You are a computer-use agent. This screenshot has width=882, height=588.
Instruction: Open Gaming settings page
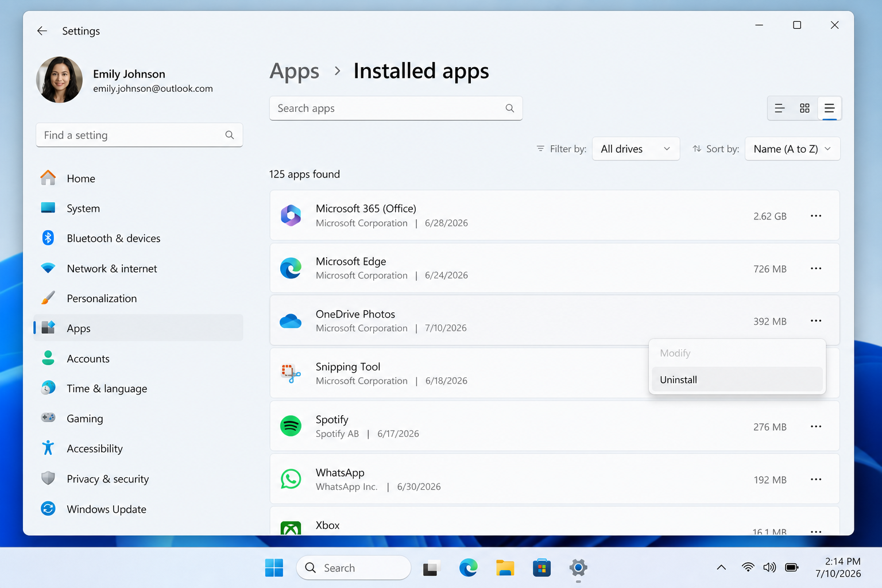point(138,419)
